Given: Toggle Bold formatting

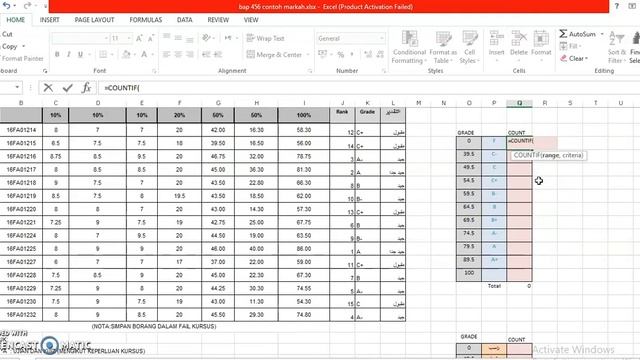Looking at the screenshot, I should [57, 54].
